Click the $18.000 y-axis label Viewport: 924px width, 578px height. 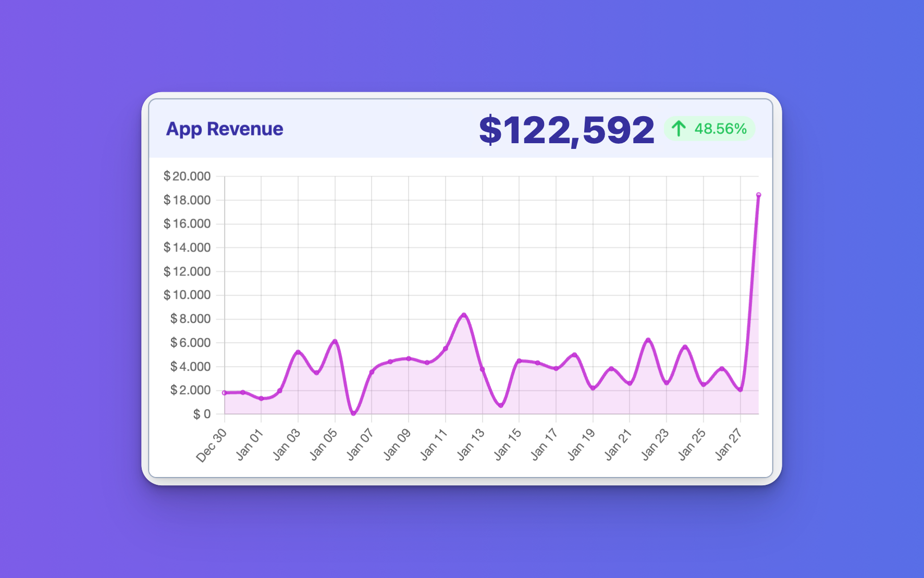click(187, 200)
